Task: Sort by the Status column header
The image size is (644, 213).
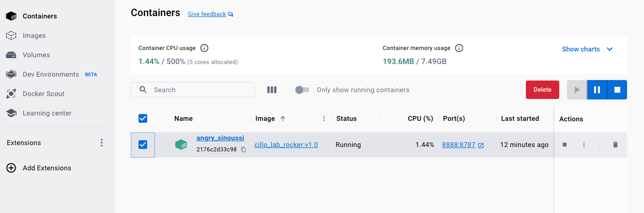Action: 346,118
